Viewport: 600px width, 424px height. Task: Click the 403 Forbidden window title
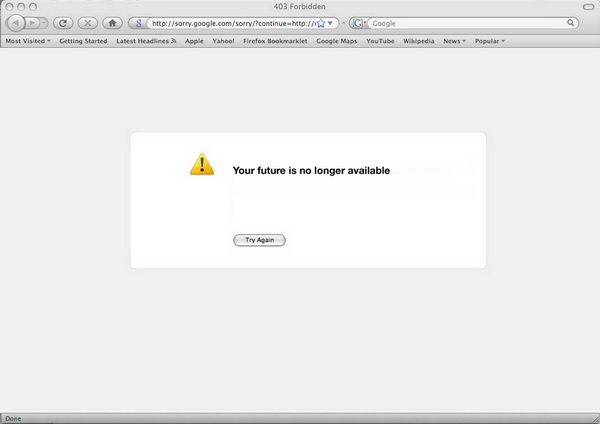pos(300,7)
